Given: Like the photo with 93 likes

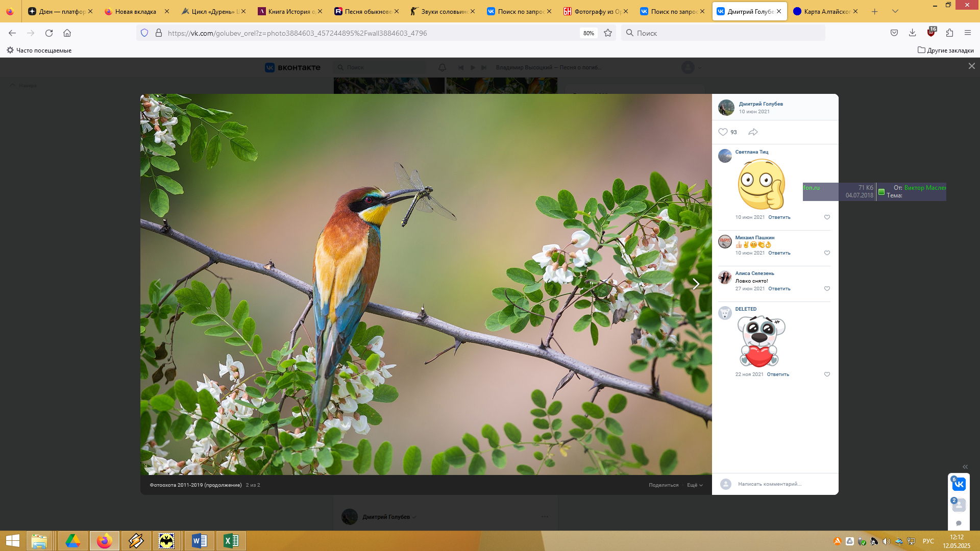Looking at the screenshot, I should (x=723, y=132).
